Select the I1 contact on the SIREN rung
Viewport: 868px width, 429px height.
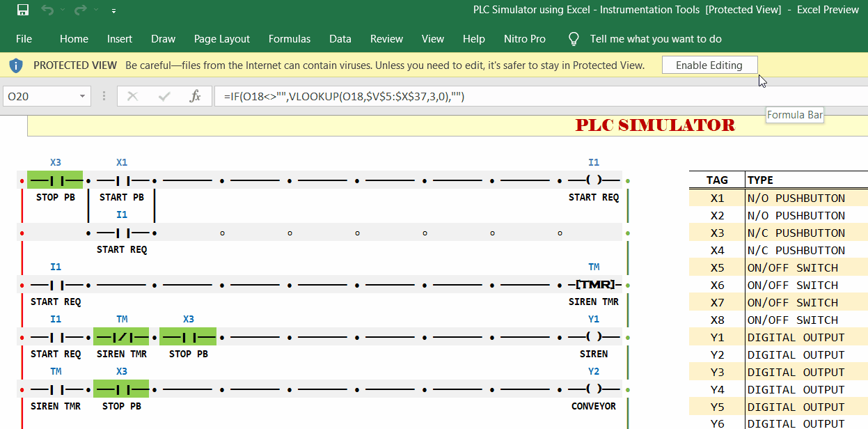55,337
